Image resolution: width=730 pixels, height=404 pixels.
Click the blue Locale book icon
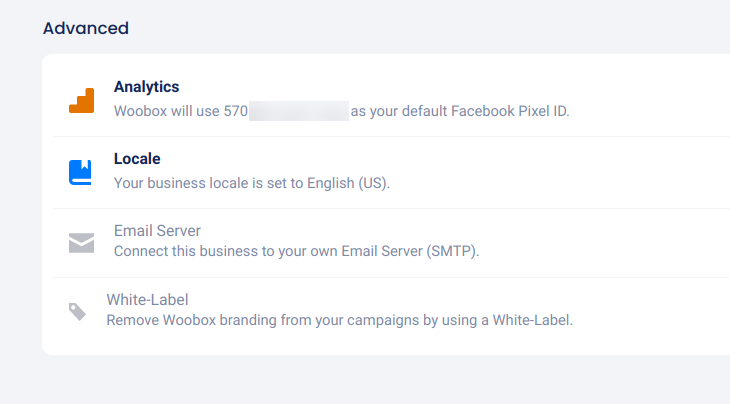point(81,172)
